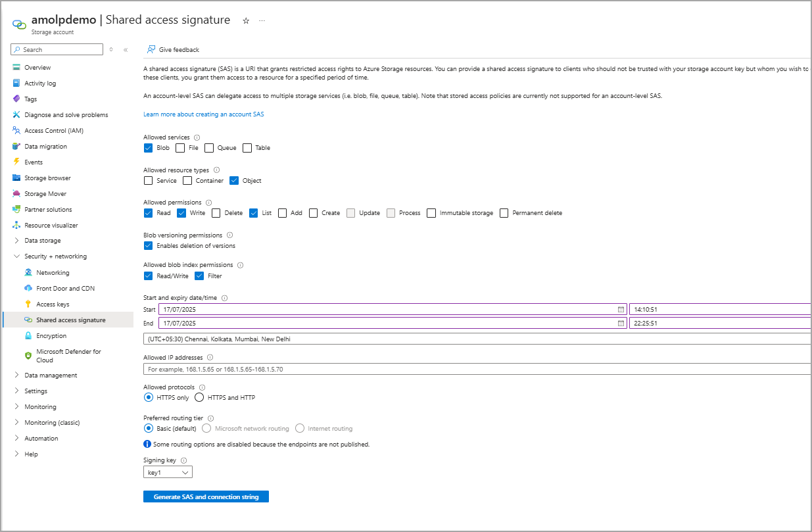Select the Basic (default) routing tier
Screen dimensions: 812x532
148,428
